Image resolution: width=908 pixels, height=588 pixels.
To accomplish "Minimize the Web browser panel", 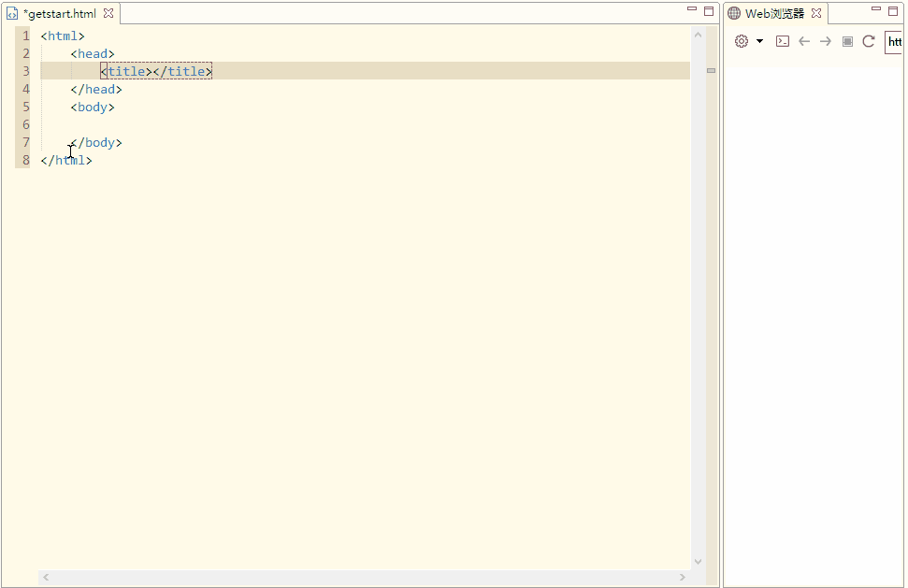I will (876, 8).
